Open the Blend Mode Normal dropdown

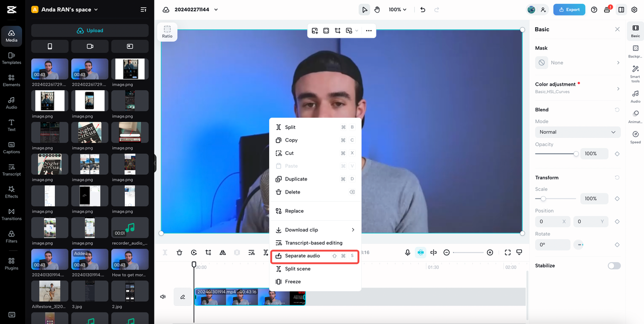[x=578, y=132]
